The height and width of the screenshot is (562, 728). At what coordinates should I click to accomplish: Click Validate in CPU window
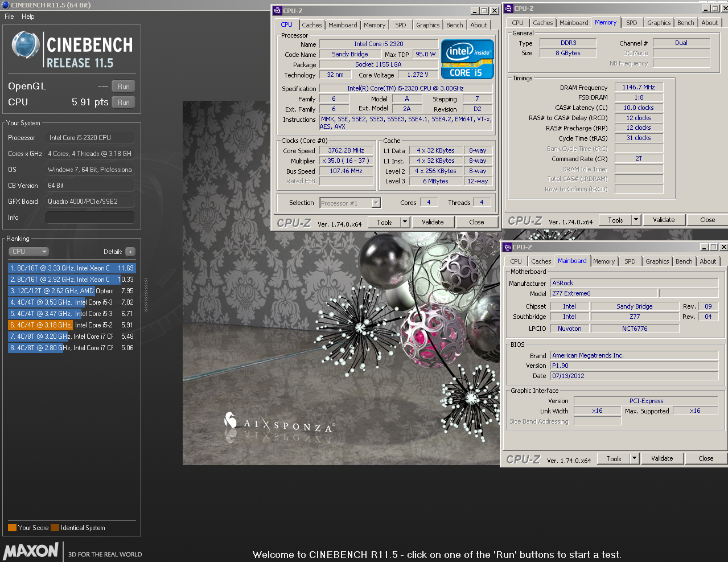tap(433, 223)
